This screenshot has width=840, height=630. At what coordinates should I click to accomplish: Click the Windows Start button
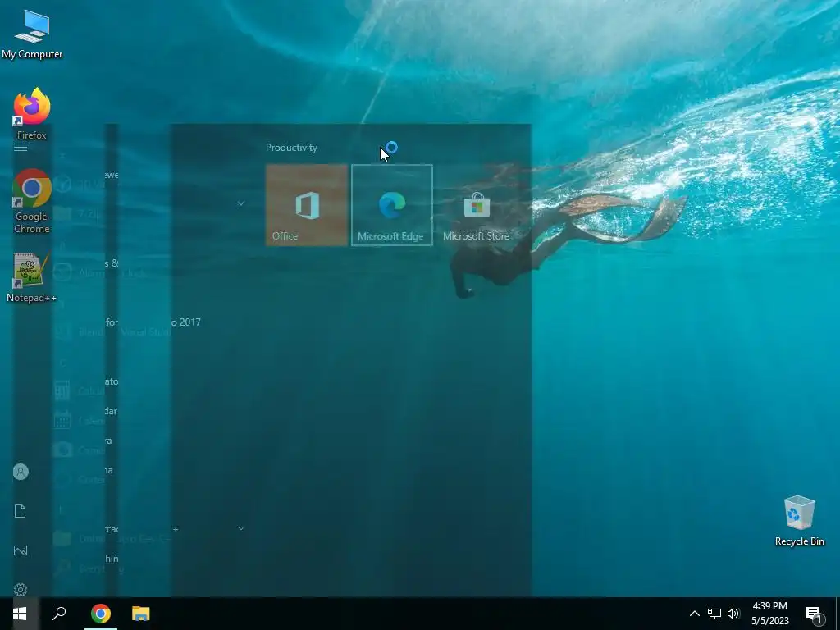pyautogui.click(x=20, y=614)
